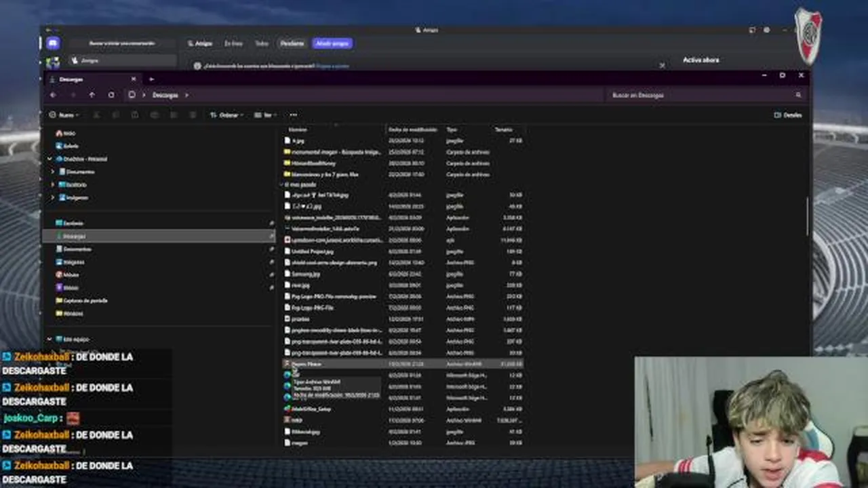Image resolution: width=868 pixels, height=488 pixels.
Task: Sort by Fecha de modificación column header
Action: [x=413, y=129]
